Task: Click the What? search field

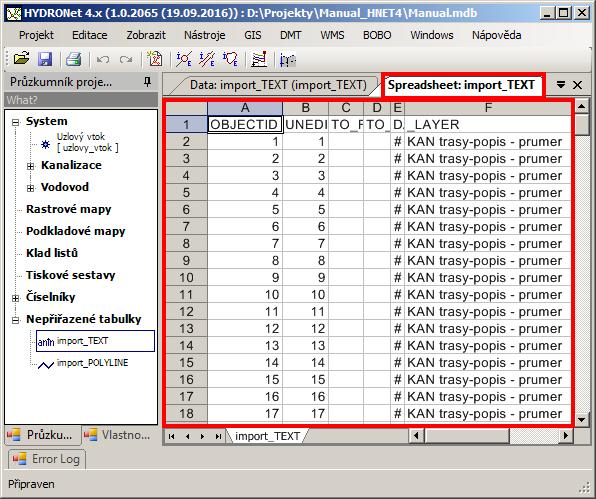Action: [x=81, y=100]
